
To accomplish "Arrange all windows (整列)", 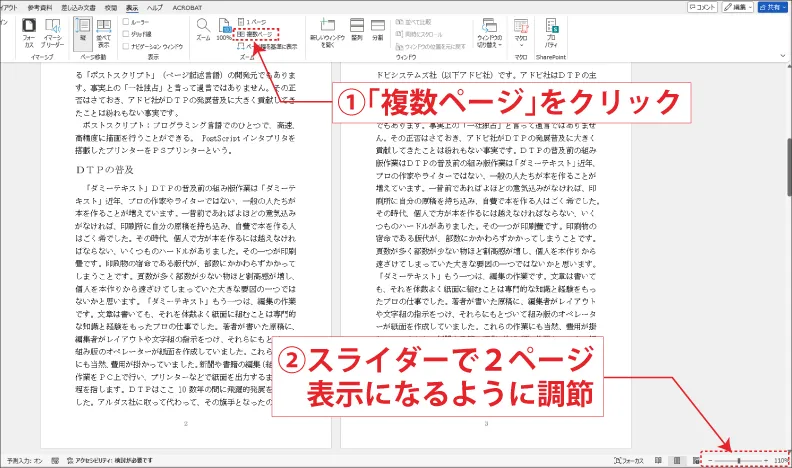I will (357, 29).
